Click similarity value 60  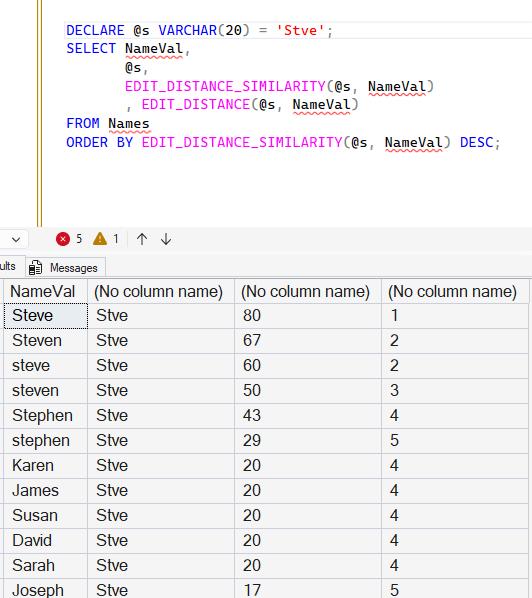coord(308,366)
